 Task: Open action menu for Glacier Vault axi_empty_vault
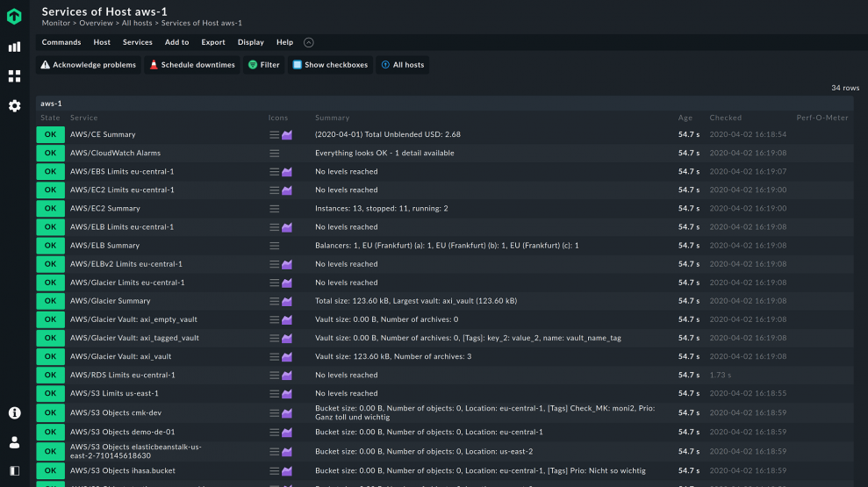[x=274, y=320]
